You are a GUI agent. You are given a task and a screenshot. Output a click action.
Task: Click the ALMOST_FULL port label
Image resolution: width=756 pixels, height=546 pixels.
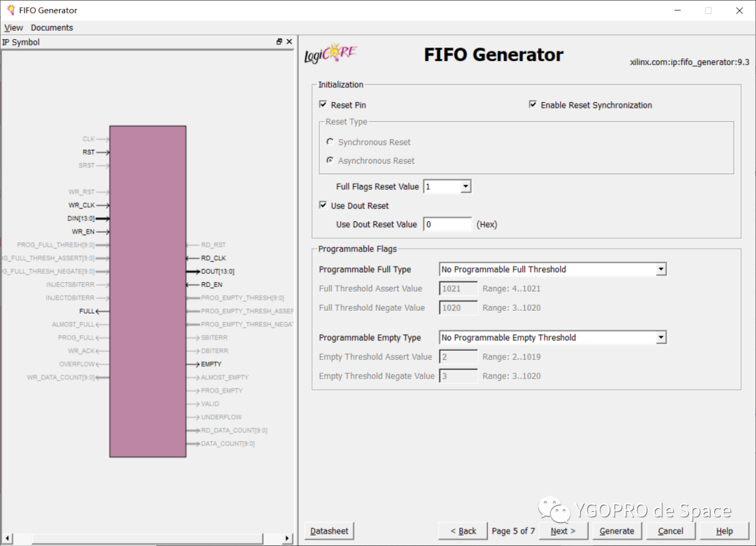pyautogui.click(x=73, y=325)
